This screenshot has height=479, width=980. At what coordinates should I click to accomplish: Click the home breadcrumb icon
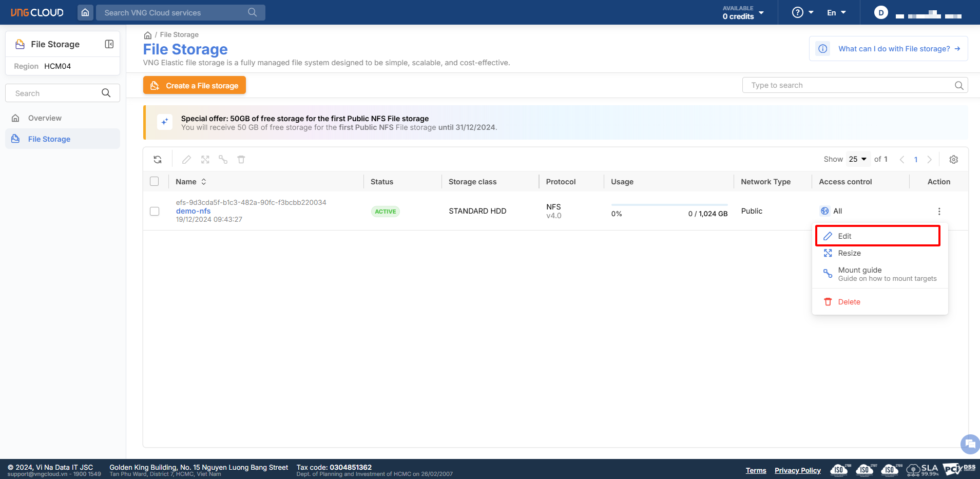tap(148, 35)
